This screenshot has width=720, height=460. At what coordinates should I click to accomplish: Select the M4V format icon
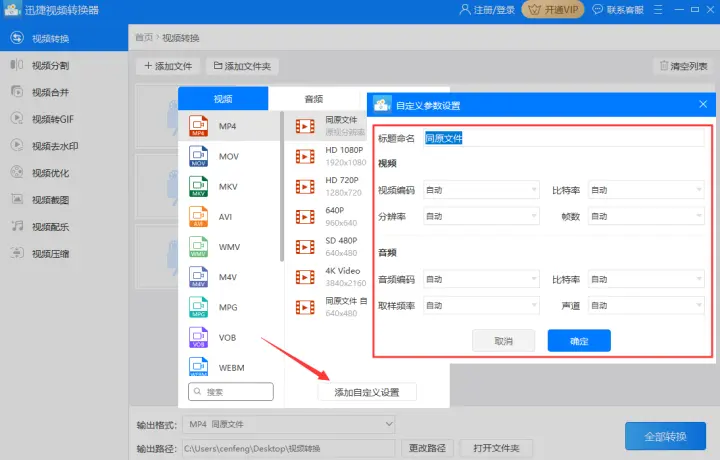coord(198,277)
